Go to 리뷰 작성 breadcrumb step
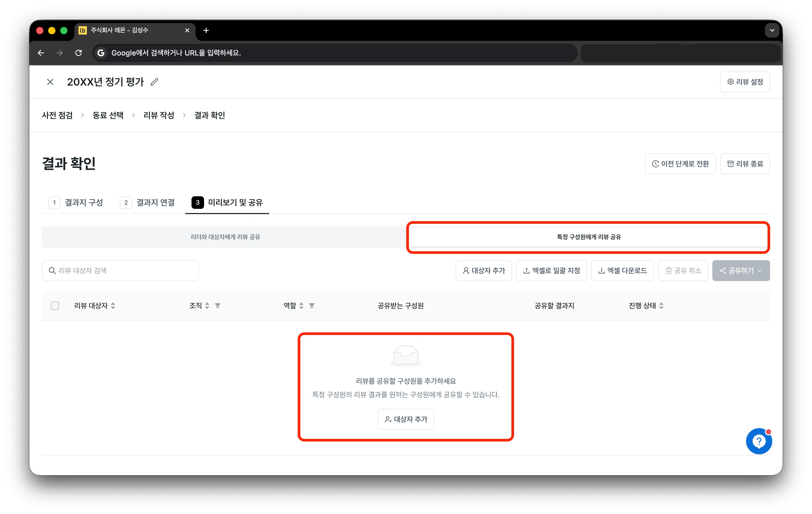Viewport: 812px width, 514px height. (159, 115)
